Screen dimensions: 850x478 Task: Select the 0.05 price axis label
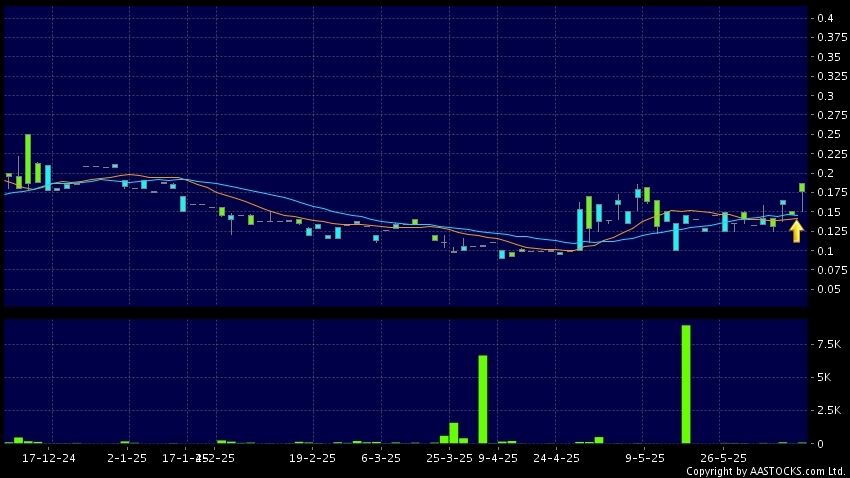point(829,289)
